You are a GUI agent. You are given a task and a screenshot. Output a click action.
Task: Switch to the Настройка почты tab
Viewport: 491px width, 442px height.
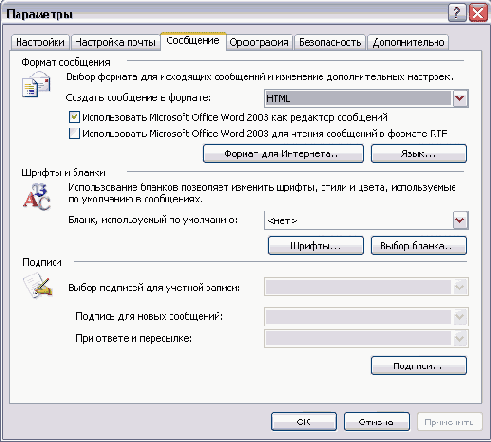point(115,42)
